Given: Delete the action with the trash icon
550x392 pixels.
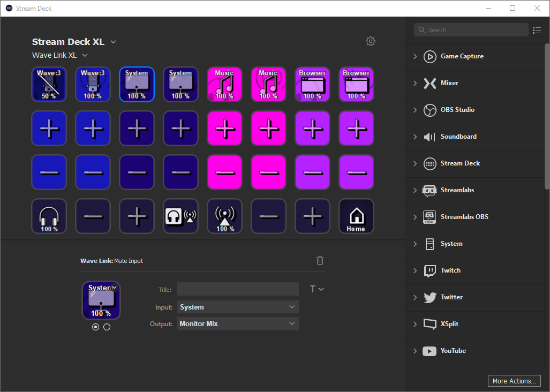Looking at the screenshot, I should (x=320, y=260).
